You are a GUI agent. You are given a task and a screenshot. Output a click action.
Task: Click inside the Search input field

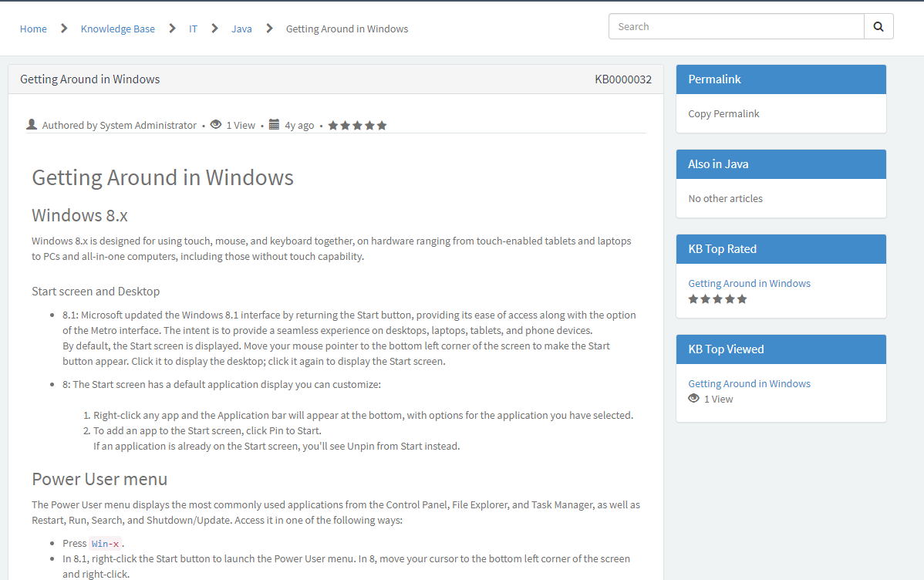point(733,25)
